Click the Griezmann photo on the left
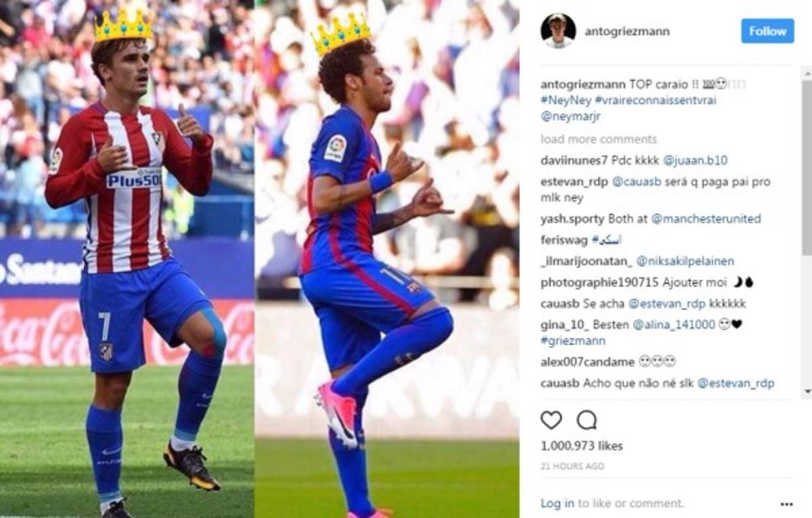The image size is (812, 518). [x=127, y=259]
